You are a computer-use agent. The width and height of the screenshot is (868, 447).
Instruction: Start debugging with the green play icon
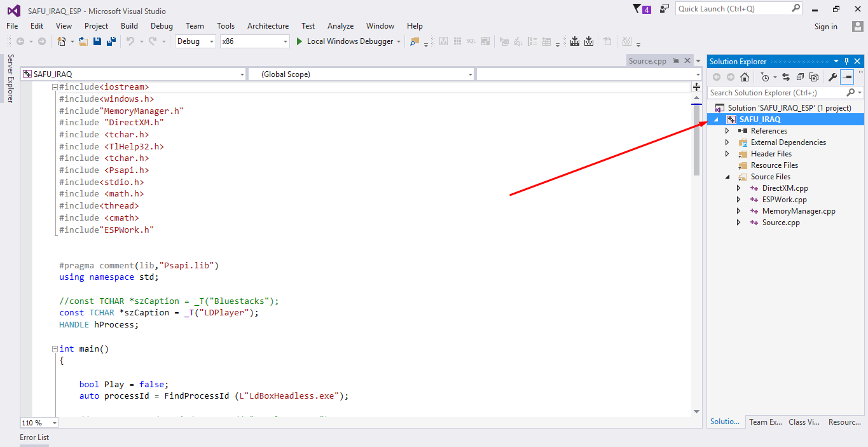[300, 41]
